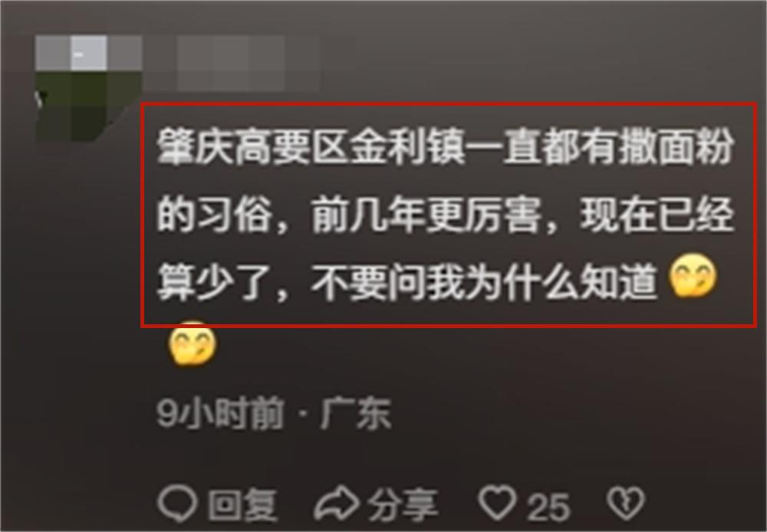Tap the speech bubble reply icon

pyautogui.click(x=177, y=504)
